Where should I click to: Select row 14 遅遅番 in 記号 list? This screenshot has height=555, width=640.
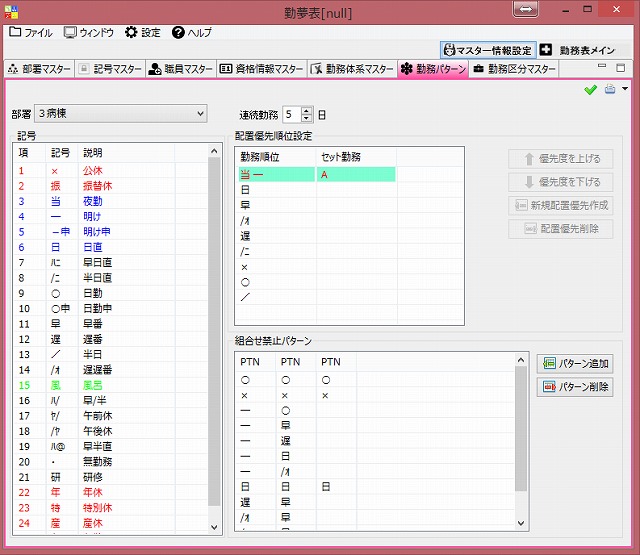click(110, 370)
